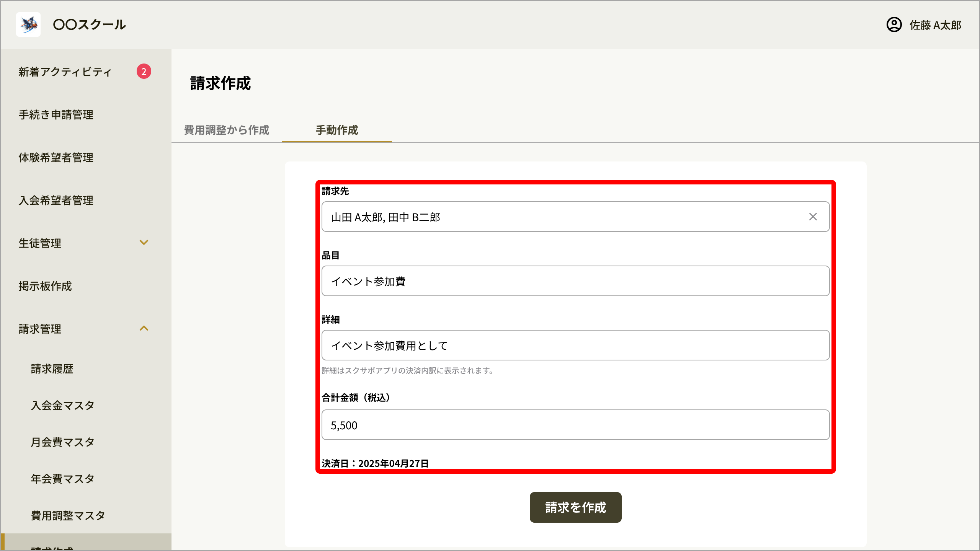Open the 年会費マスタ submenu
980x551 pixels.
(63, 479)
